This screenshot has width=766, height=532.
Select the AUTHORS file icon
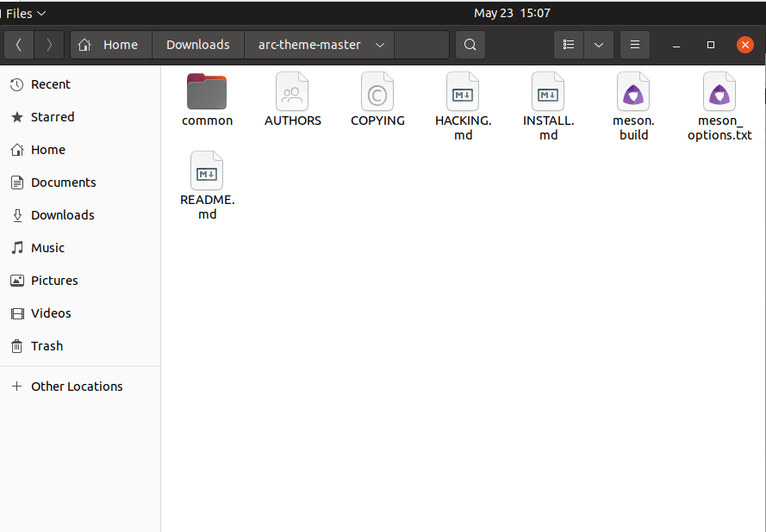tap(292, 91)
